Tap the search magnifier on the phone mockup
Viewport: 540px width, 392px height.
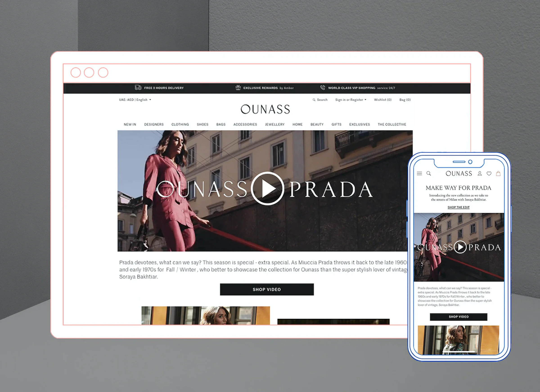(429, 173)
